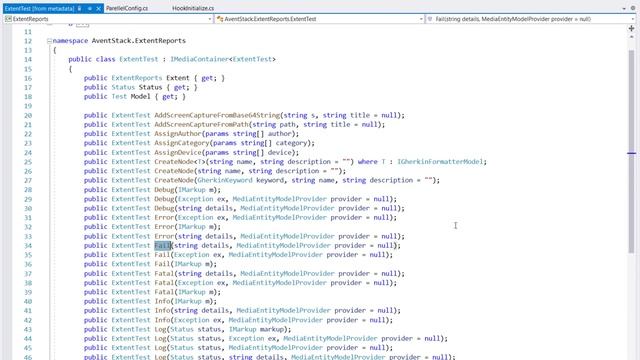Click AssignDevice method name on line 24
The width and height of the screenshot is (640, 360).
[178, 152]
